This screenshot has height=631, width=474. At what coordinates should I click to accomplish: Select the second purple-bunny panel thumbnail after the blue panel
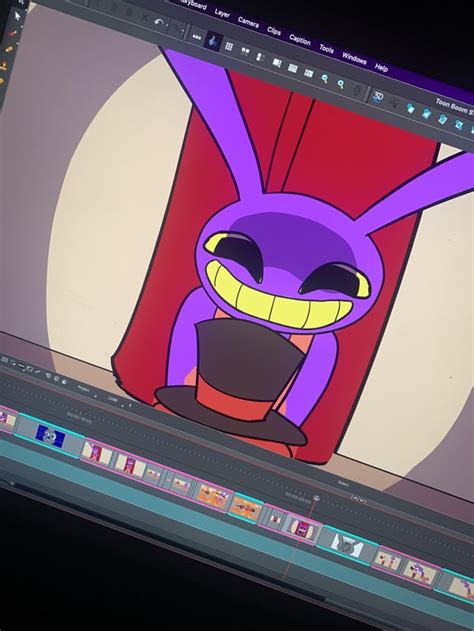(130, 464)
